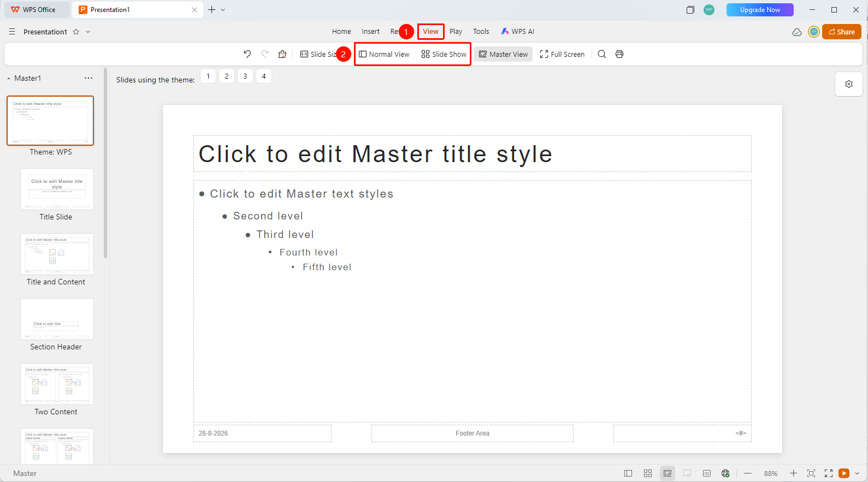
Task: Click the cloud sync icon
Action: (797, 32)
